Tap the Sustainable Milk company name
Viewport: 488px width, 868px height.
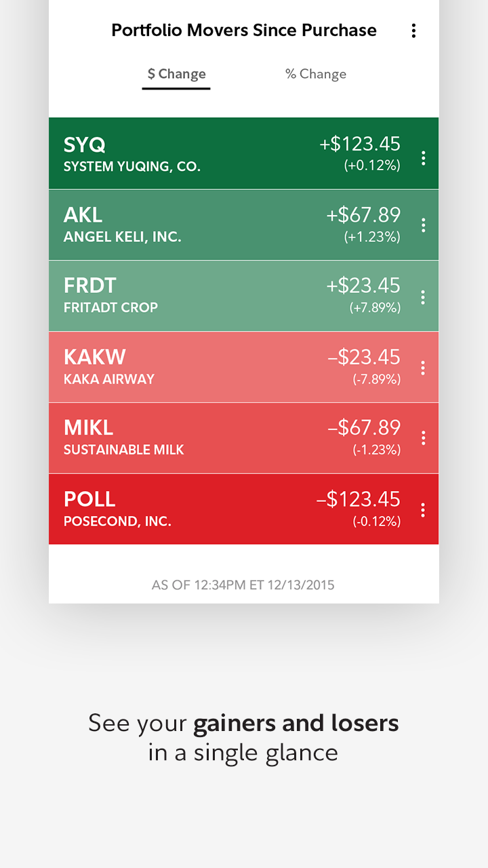[x=123, y=450]
